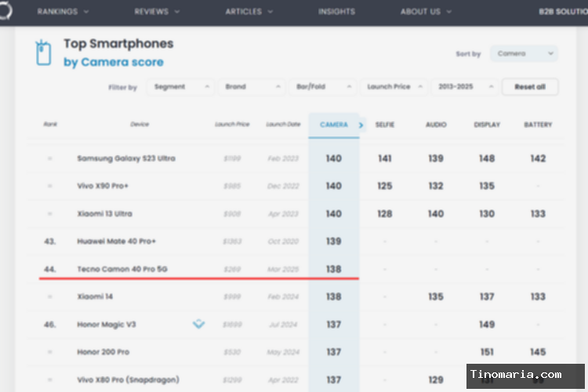Open the About Us menu
This screenshot has height=392, width=588.
pos(426,12)
